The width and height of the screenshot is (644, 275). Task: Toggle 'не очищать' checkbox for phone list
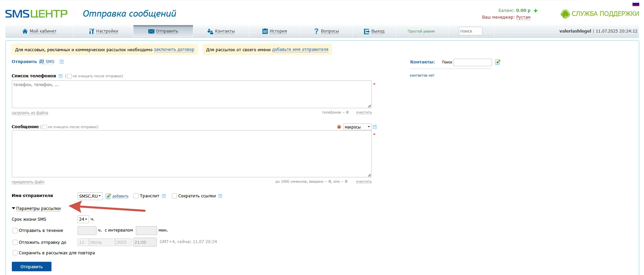pyautogui.click(x=69, y=76)
